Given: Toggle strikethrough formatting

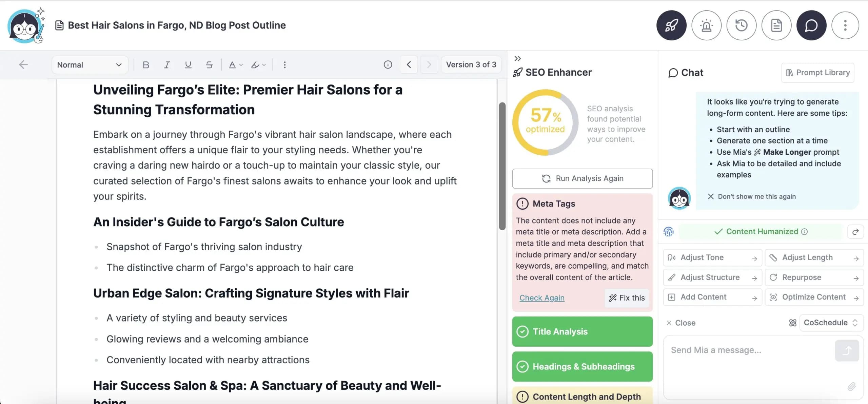Looking at the screenshot, I should pos(209,64).
